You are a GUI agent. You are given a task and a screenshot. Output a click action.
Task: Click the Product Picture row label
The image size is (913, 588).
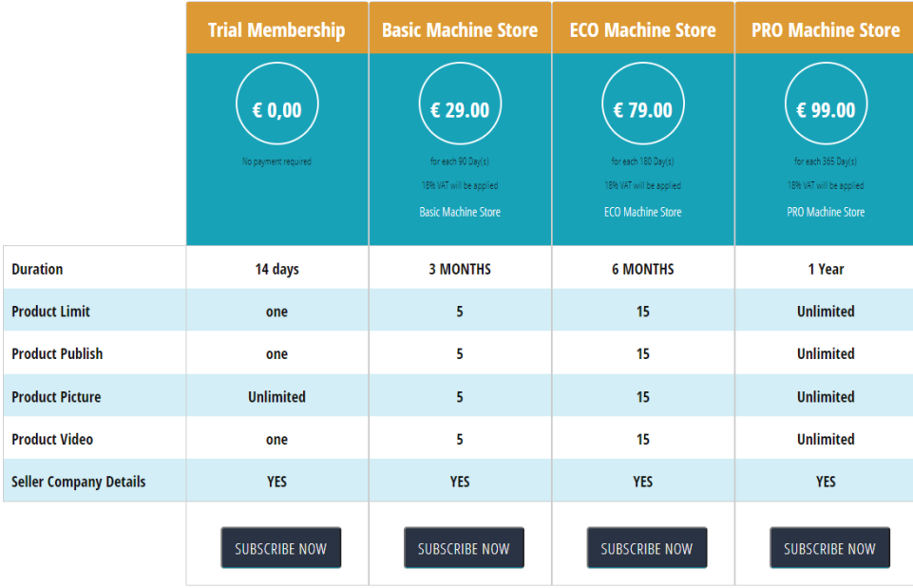(56, 396)
